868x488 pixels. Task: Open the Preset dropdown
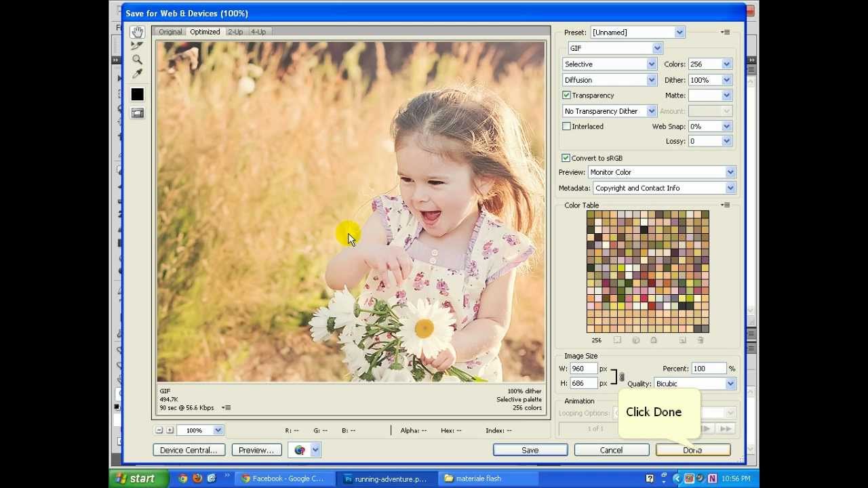637,32
